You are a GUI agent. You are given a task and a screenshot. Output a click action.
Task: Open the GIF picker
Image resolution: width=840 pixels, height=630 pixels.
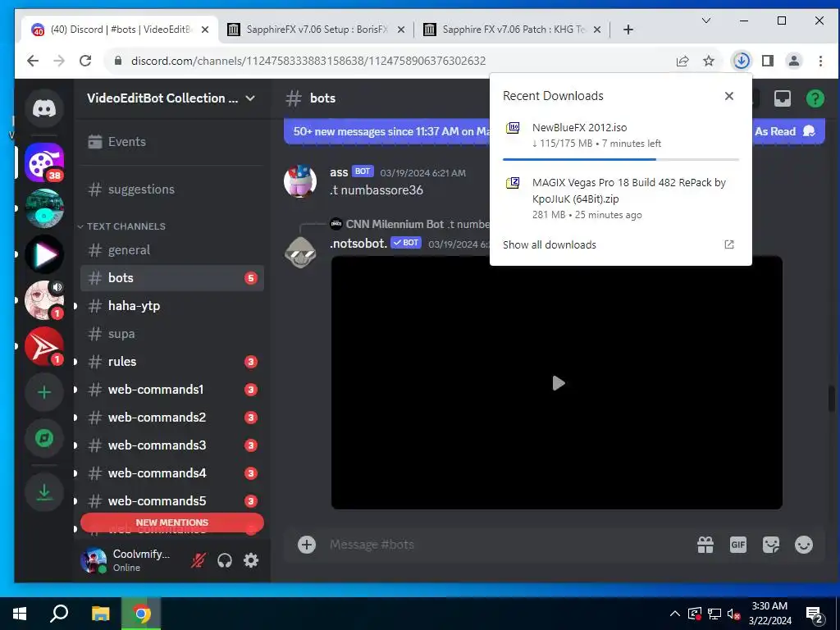[737, 545]
